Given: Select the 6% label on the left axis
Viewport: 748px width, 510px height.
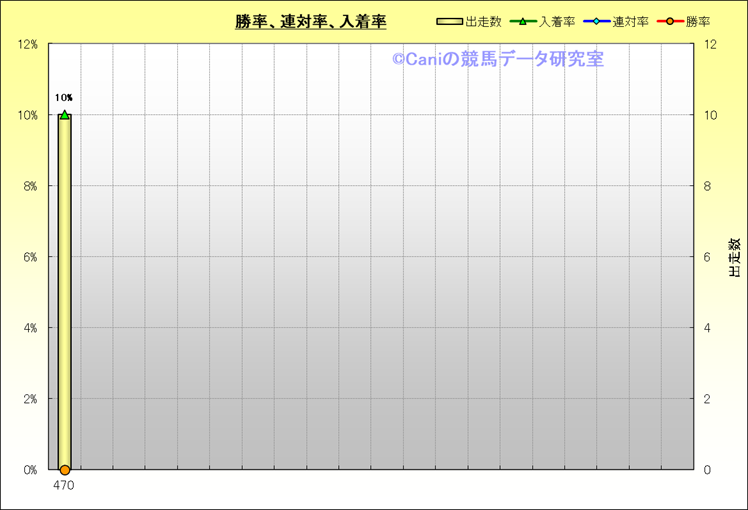Looking at the screenshot, I should [31, 257].
